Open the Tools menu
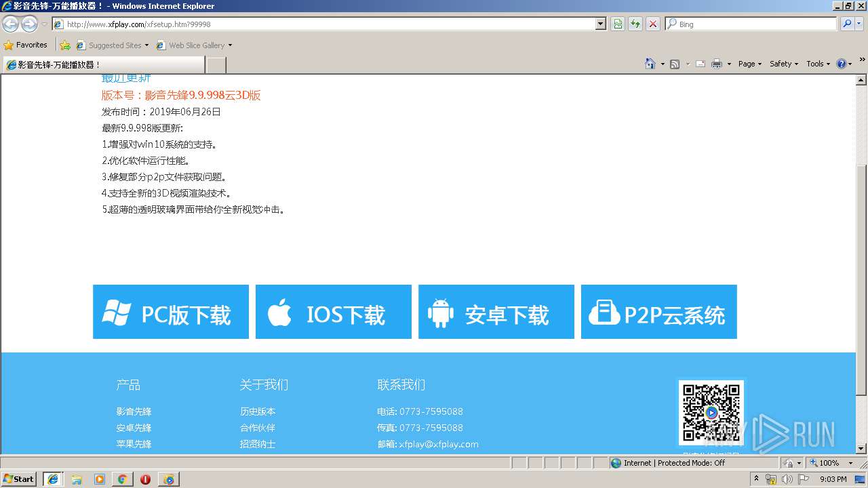The height and width of the screenshot is (488, 868). (818, 64)
